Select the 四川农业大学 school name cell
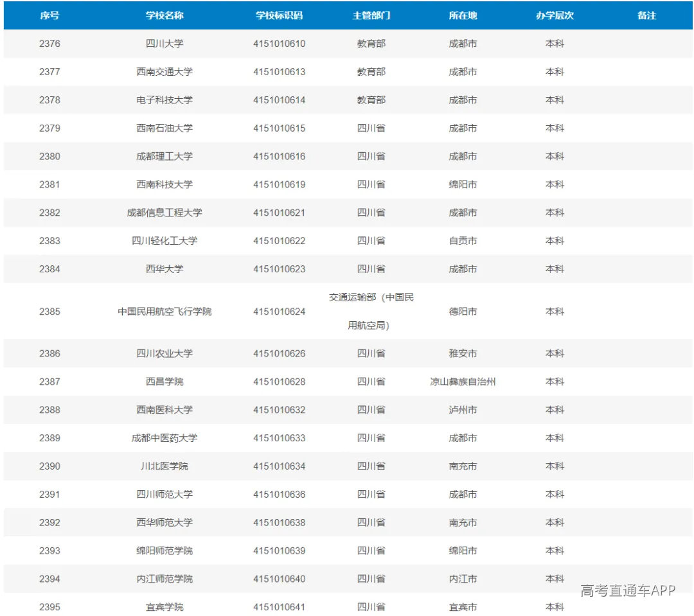Image resolution: width=694 pixels, height=616 pixels. pos(165,353)
